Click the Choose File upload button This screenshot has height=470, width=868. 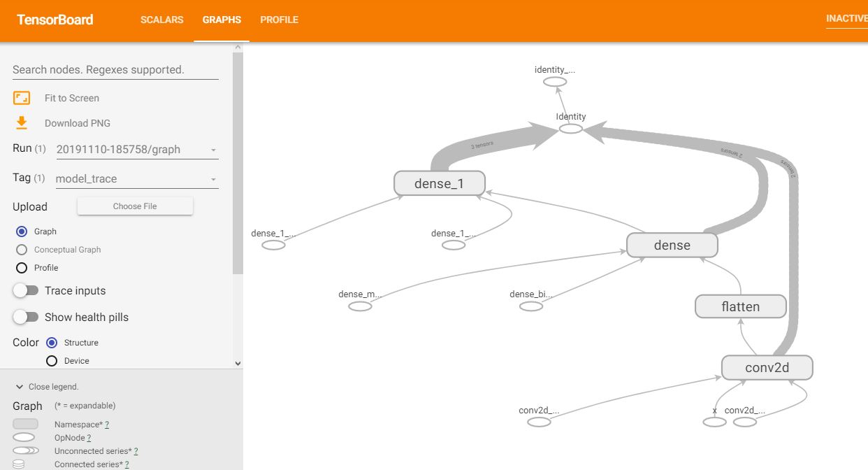pos(135,206)
